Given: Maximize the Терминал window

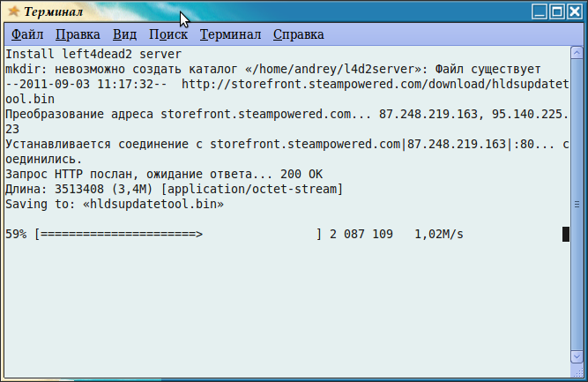Looking at the screenshot, I should pos(557,11).
